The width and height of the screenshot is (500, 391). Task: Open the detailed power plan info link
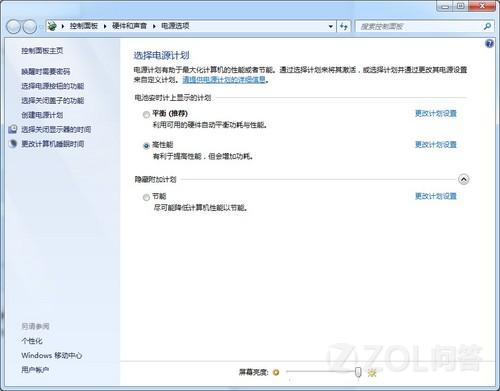224,79
